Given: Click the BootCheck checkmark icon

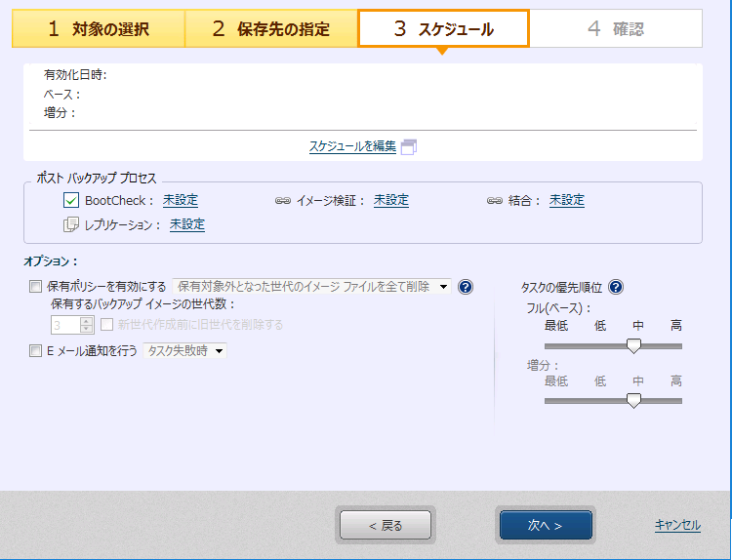Looking at the screenshot, I should pyautogui.click(x=70, y=201).
